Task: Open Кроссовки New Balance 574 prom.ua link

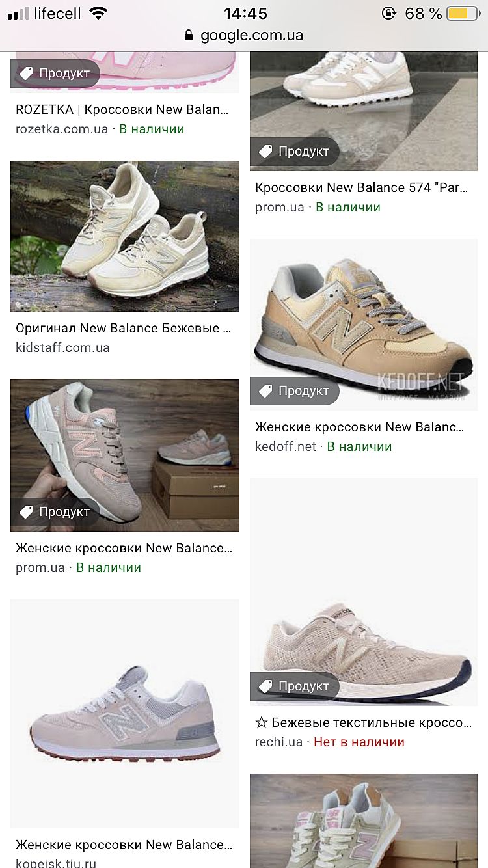Action: [362, 187]
